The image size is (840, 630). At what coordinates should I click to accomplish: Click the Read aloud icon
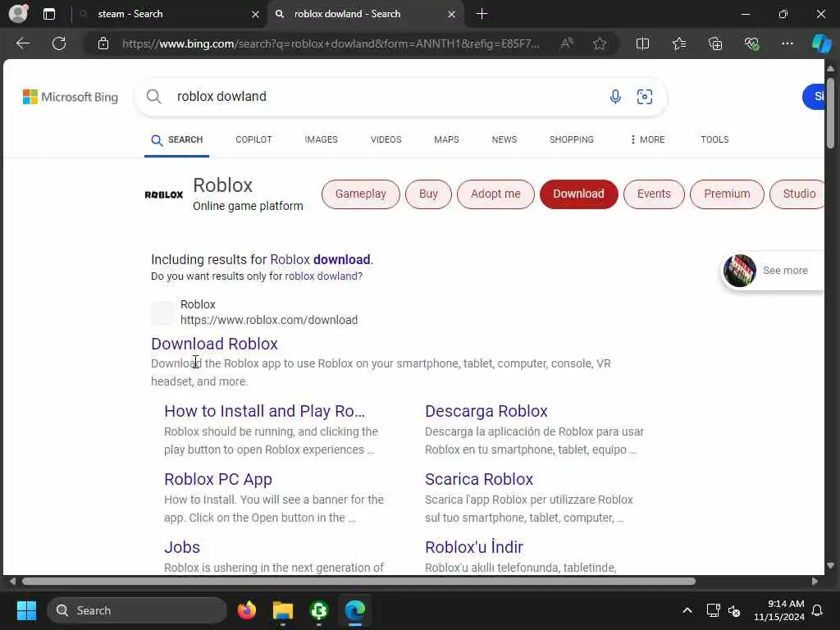[x=567, y=43]
